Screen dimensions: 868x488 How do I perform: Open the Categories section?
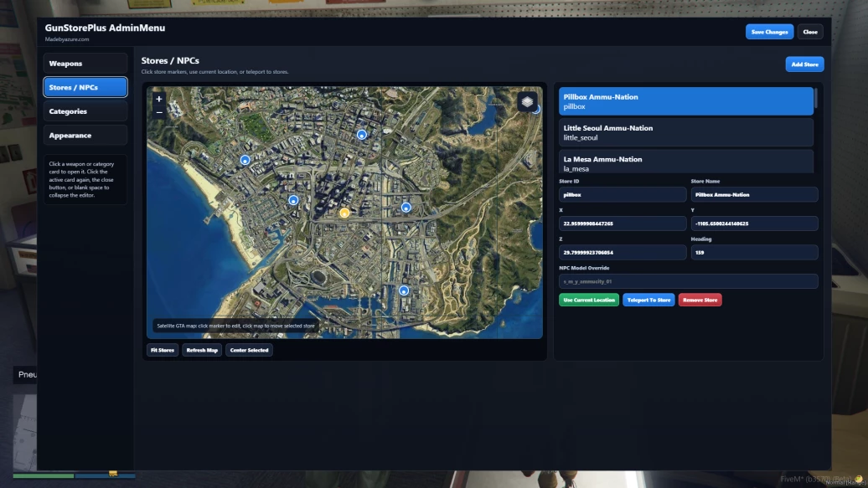click(x=85, y=111)
